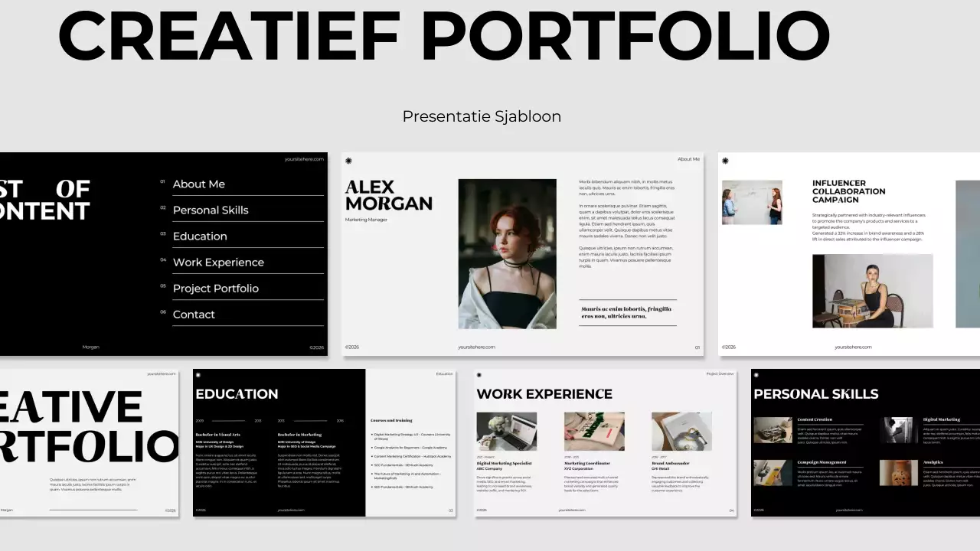Click the star icon on the Education slide
Viewport: 980px width, 551px height.
pos(199,376)
